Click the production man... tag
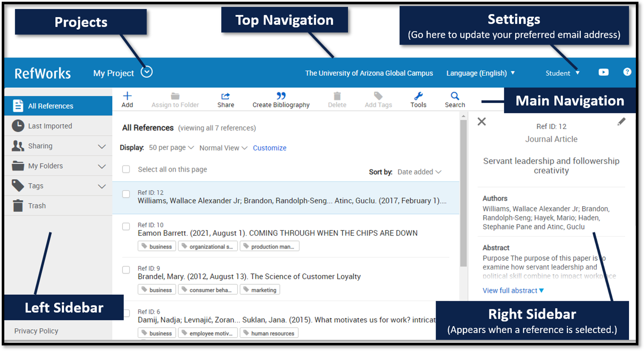The height and width of the screenshot is (351, 644). (269, 247)
